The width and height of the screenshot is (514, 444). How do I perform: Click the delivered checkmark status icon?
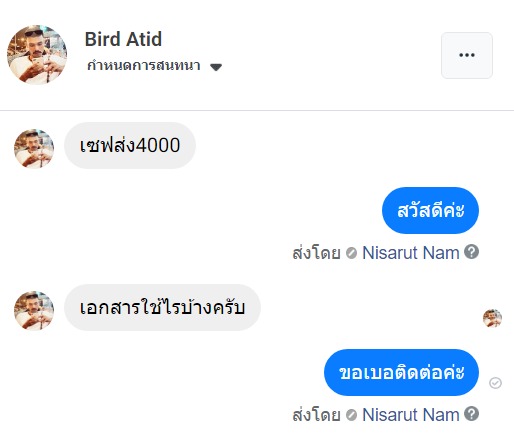(495, 383)
